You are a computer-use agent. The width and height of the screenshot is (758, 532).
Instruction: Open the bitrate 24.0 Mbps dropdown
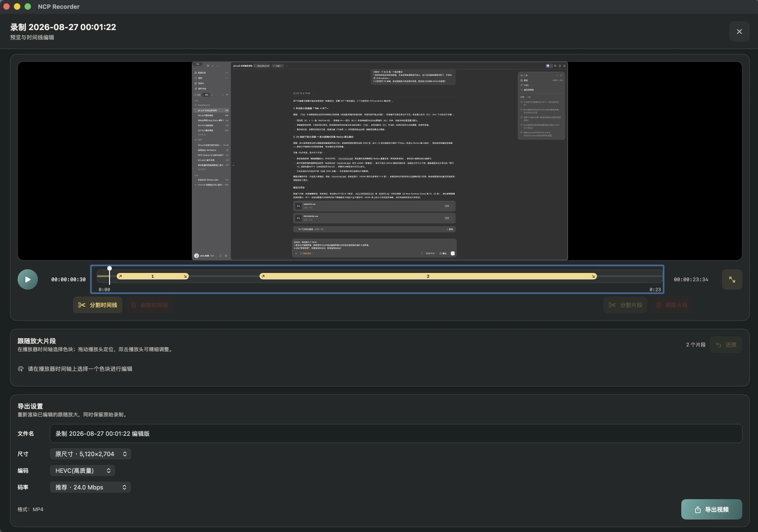tap(90, 487)
